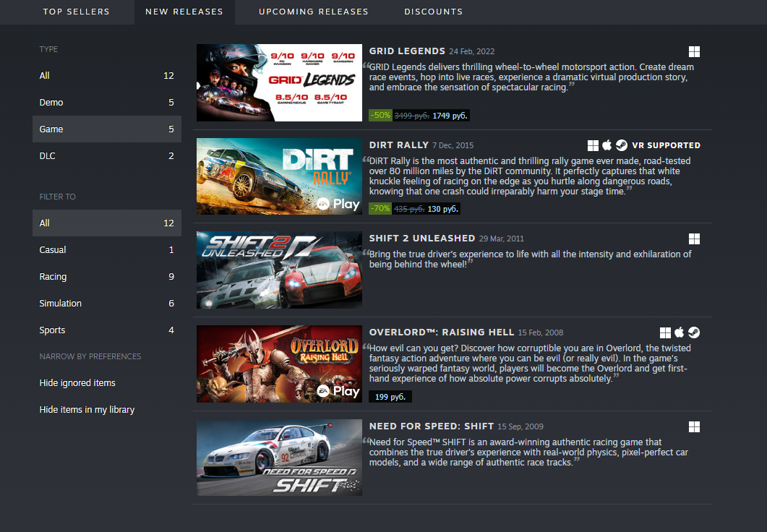Click the GRID Legends title
This screenshot has width=767, height=532.
[x=407, y=51]
